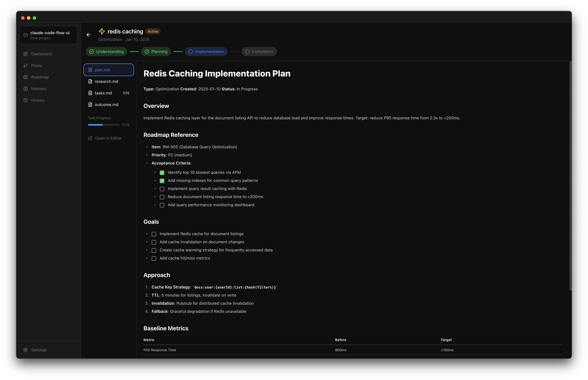Click the back arrow icon
588x380 pixels.
coord(89,35)
